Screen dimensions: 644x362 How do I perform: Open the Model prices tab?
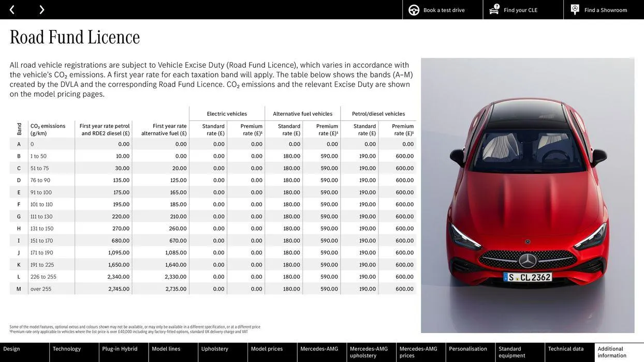coord(271,352)
